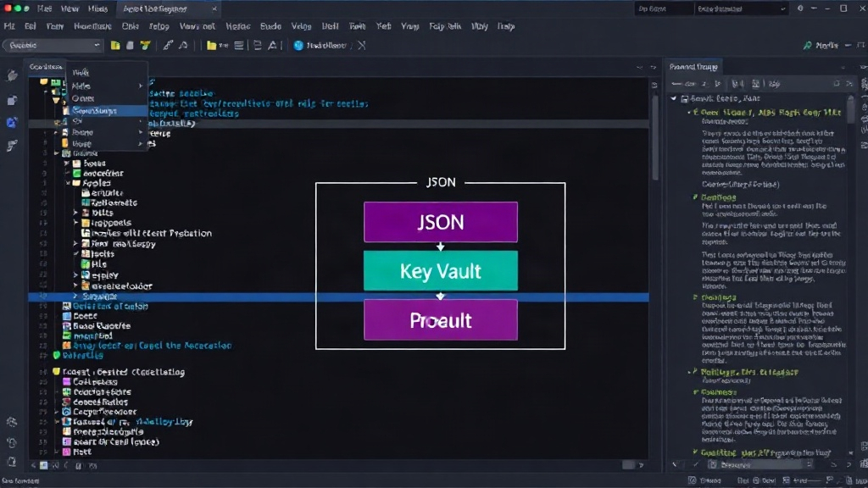Click the teal Key Vault box
868x488 pixels.
[x=441, y=270]
